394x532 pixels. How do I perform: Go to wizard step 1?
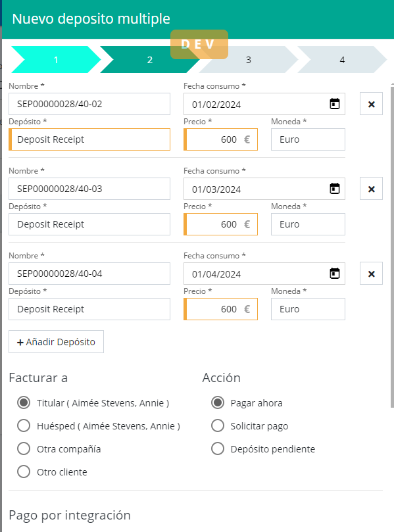[56, 60]
